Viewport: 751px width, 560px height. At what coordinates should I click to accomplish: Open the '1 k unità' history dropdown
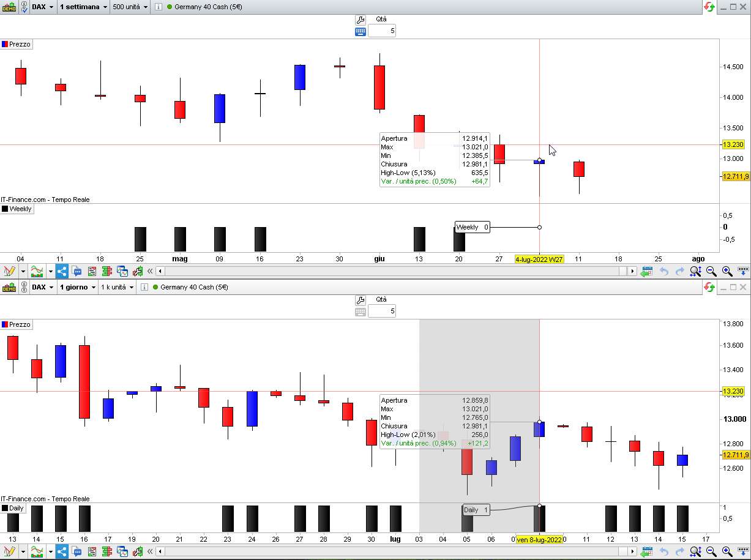118,287
